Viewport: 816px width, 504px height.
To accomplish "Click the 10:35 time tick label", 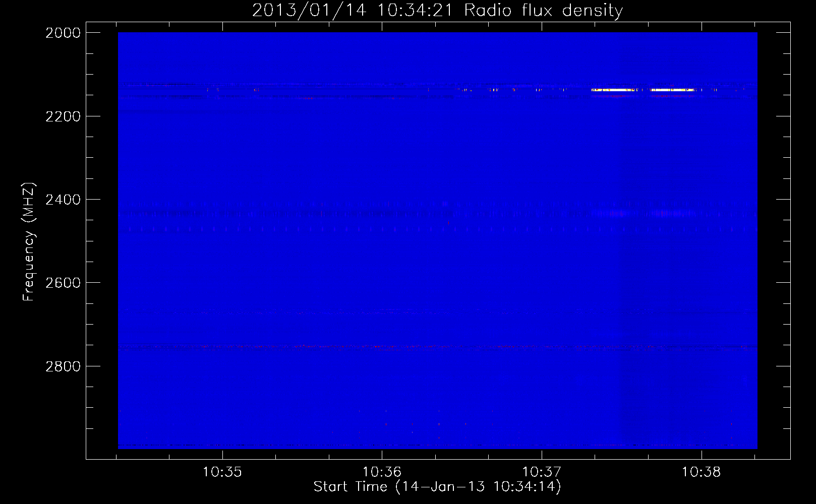I will 222,472.
